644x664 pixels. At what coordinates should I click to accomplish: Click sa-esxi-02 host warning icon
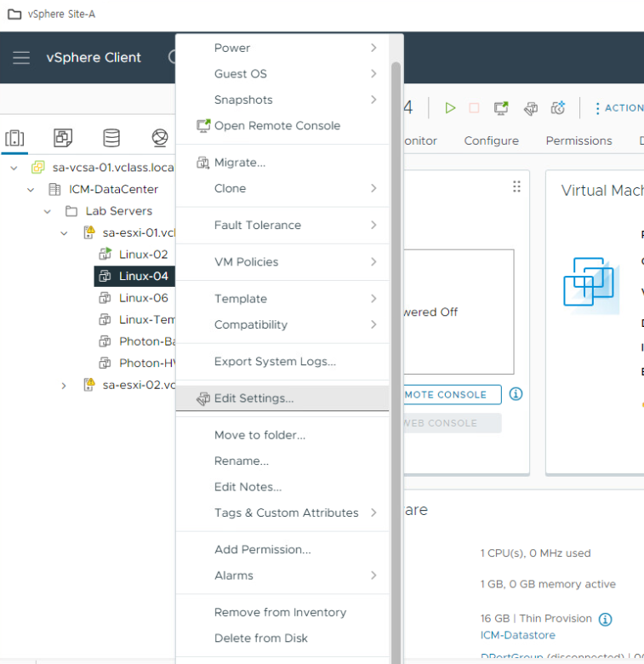[x=89, y=385]
